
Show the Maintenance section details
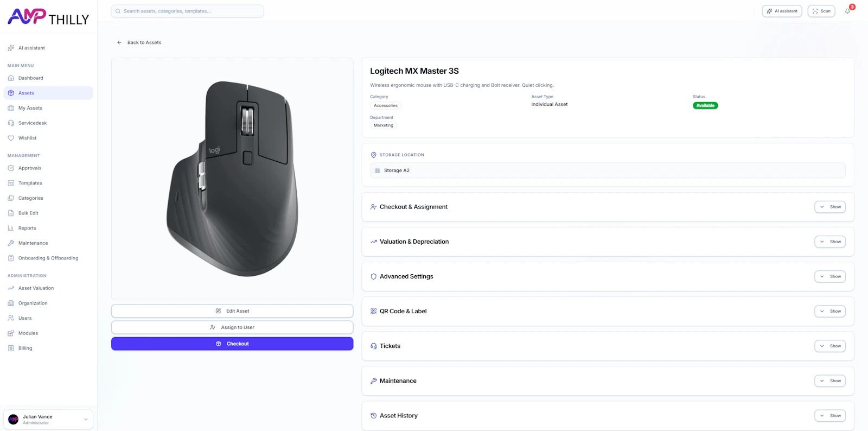(x=830, y=381)
